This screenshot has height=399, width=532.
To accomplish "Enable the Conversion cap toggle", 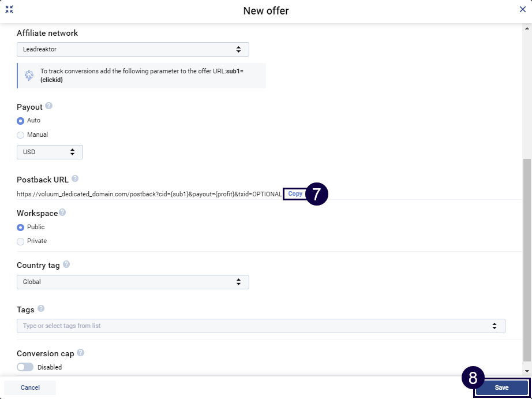I will point(25,367).
